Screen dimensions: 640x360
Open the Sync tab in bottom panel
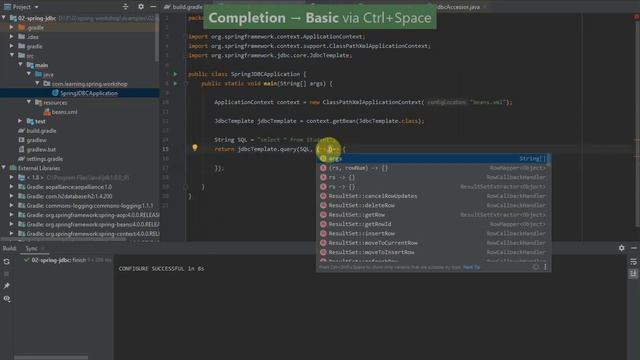[x=31, y=248]
